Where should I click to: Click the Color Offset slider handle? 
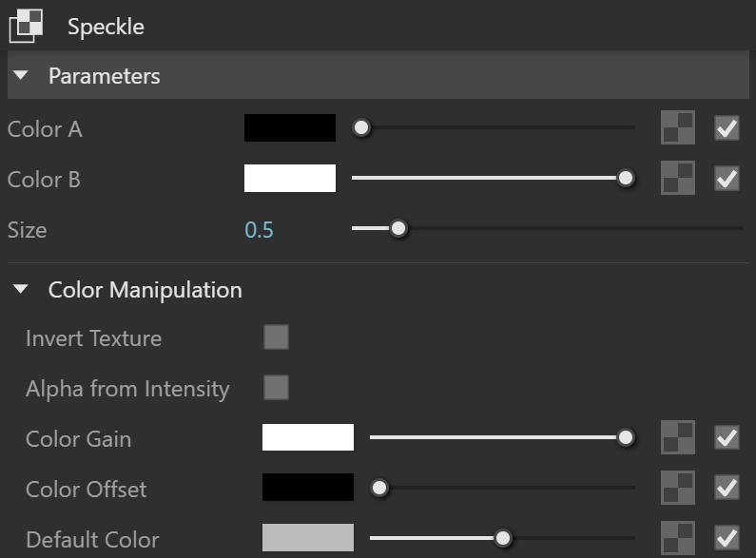[379, 488]
